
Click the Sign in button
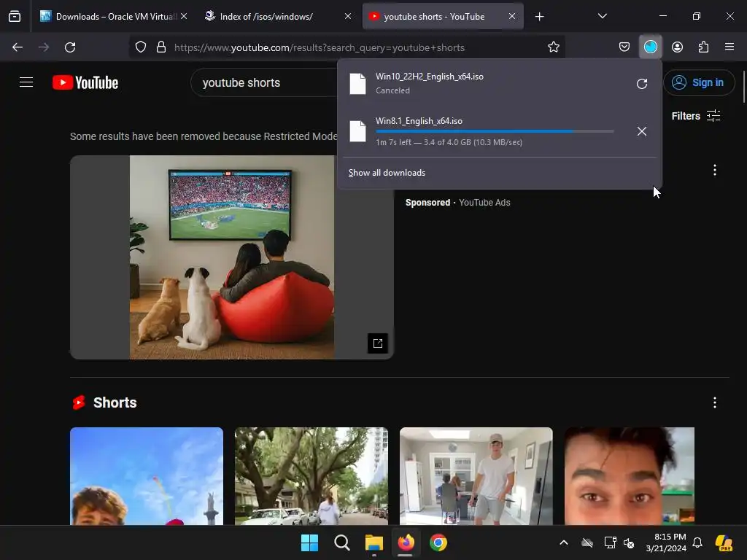(699, 82)
